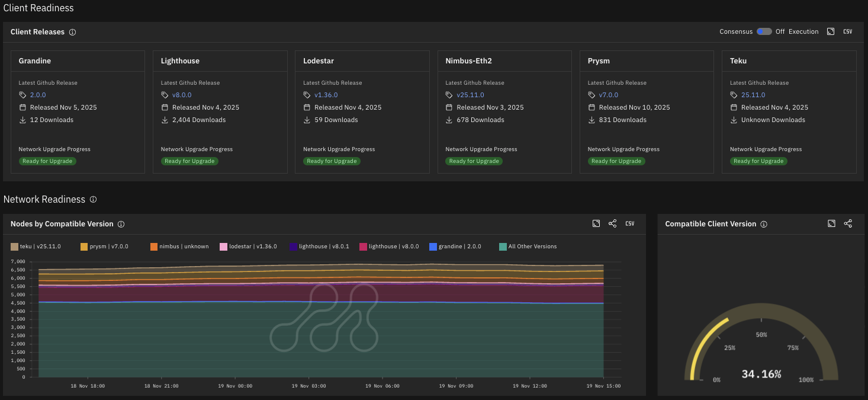Open info tooltip next to Client Releases

click(x=72, y=32)
